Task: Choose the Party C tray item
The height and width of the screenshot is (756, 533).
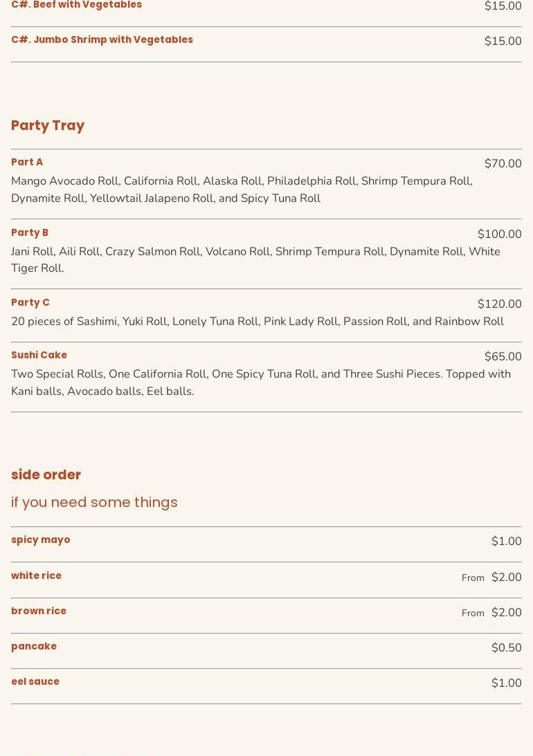Action: tap(30, 302)
